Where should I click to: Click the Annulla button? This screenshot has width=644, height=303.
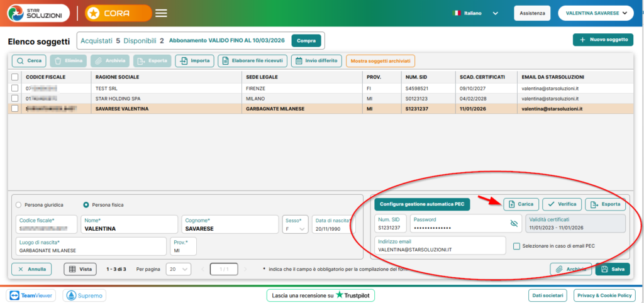[x=31, y=269]
